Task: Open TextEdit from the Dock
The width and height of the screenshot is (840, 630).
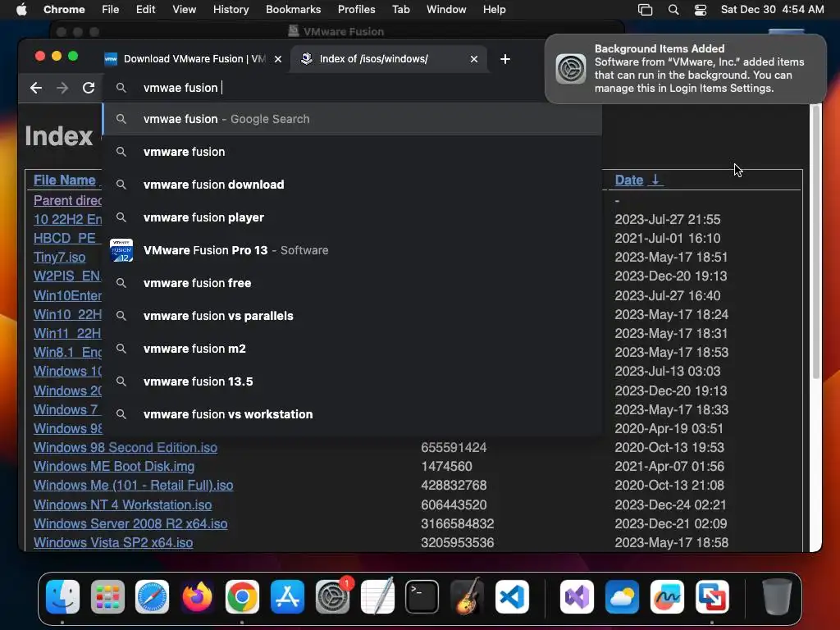Action: coord(377,596)
